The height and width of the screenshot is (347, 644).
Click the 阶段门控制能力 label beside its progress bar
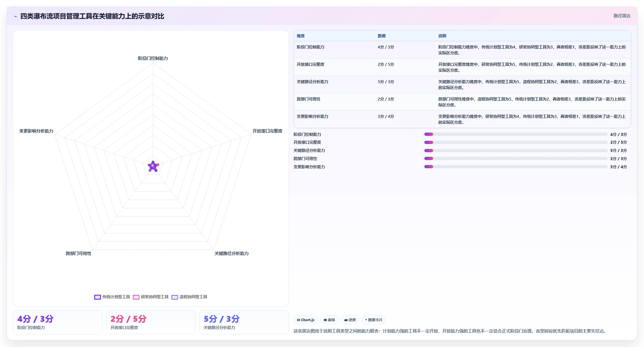(307, 135)
